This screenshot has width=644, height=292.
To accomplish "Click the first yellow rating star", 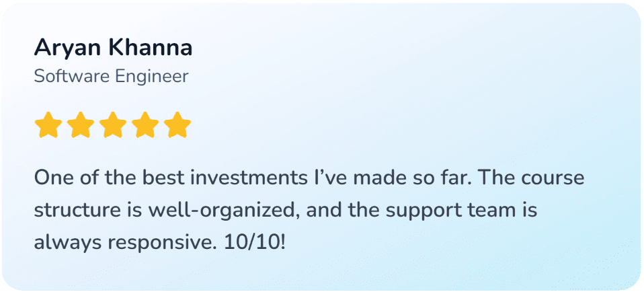I will tap(48, 125).
